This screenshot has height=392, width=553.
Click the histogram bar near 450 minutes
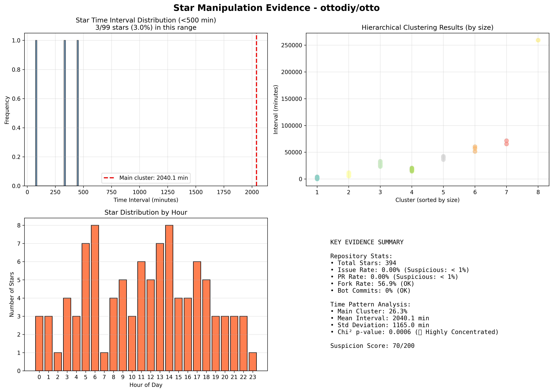(x=78, y=113)
